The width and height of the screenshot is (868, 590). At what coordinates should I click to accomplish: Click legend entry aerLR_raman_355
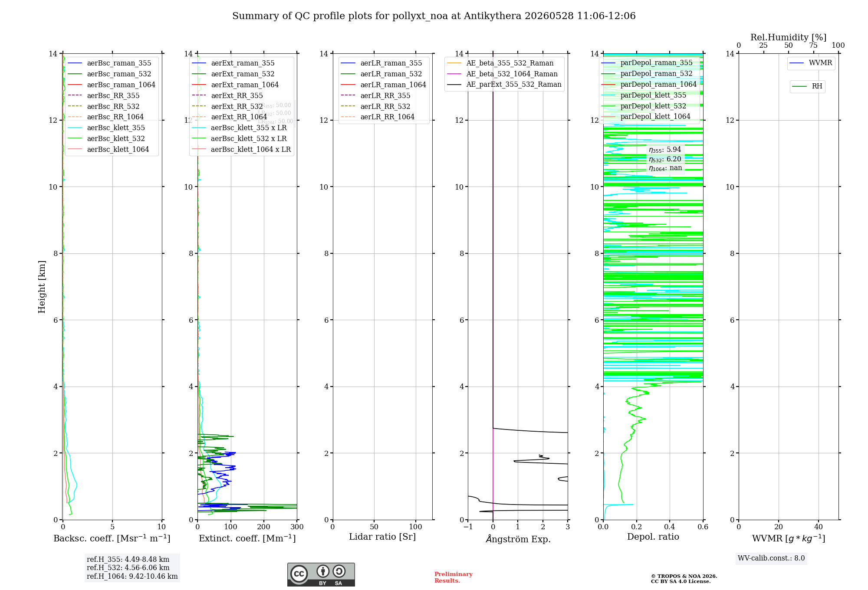tap(382, 63)
